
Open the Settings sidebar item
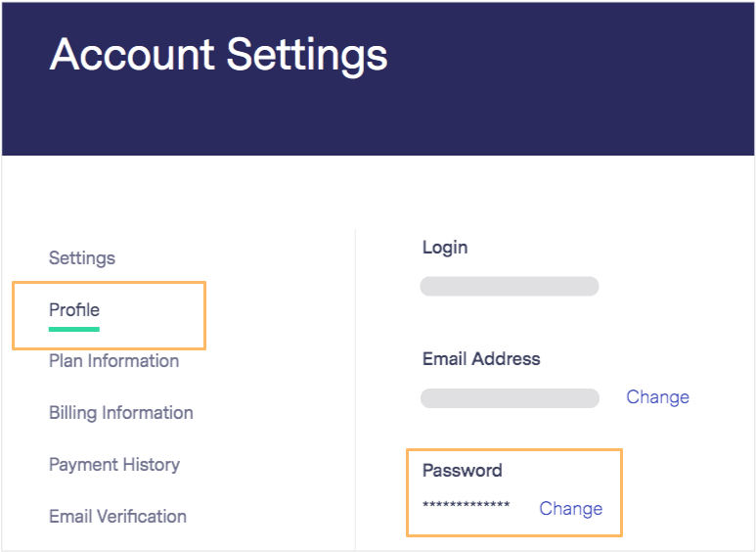tap(82, 258)
